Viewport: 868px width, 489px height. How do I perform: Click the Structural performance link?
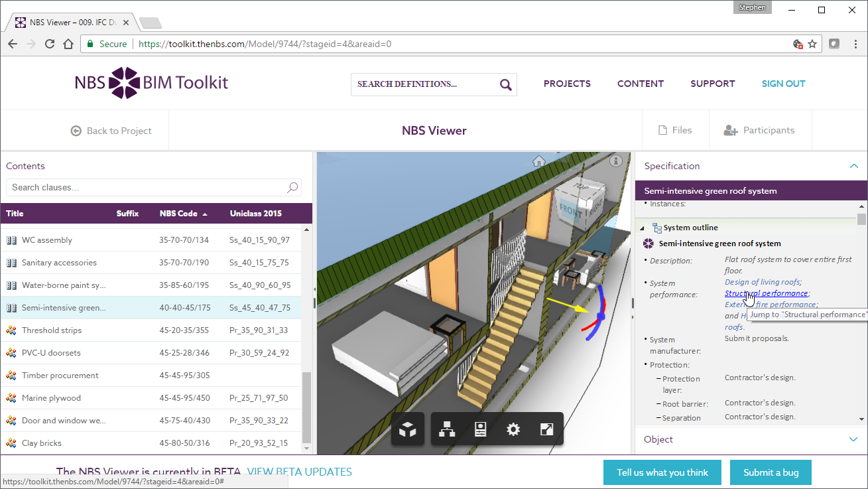point(766,293)
